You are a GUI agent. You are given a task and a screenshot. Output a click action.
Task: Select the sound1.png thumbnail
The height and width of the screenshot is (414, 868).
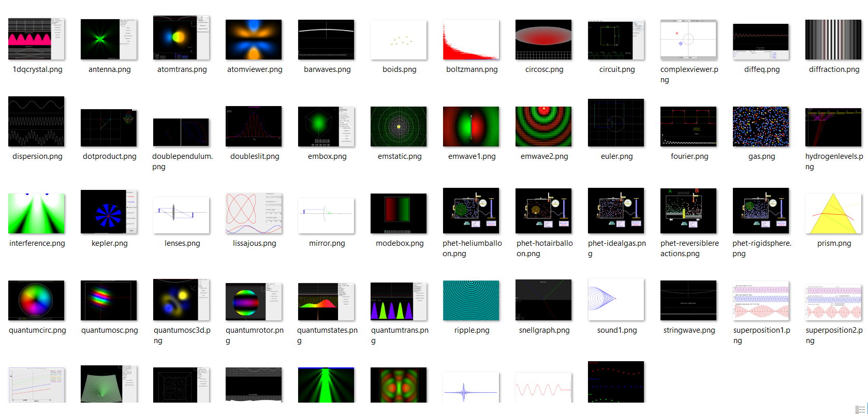point(616,299)
